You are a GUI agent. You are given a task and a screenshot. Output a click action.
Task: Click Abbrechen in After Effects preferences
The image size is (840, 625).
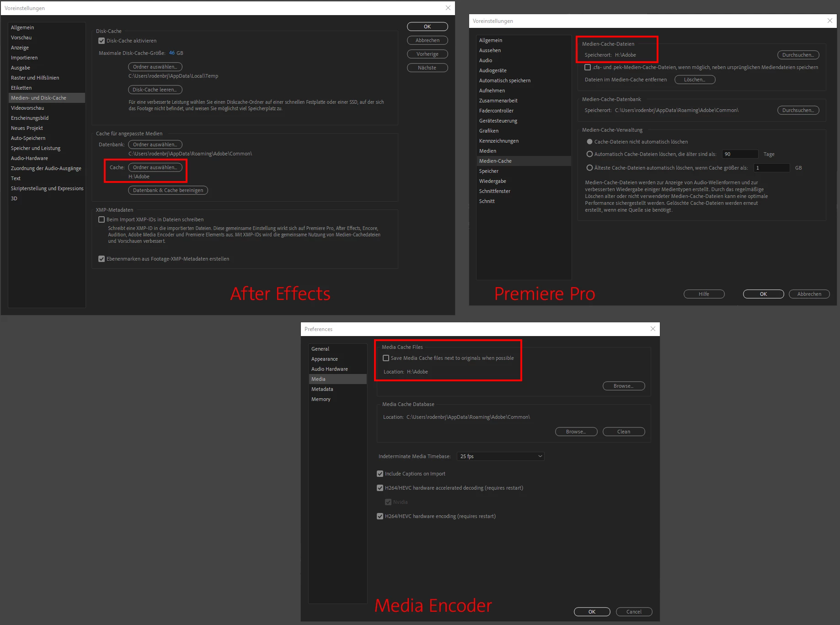(x=427, y=40)
